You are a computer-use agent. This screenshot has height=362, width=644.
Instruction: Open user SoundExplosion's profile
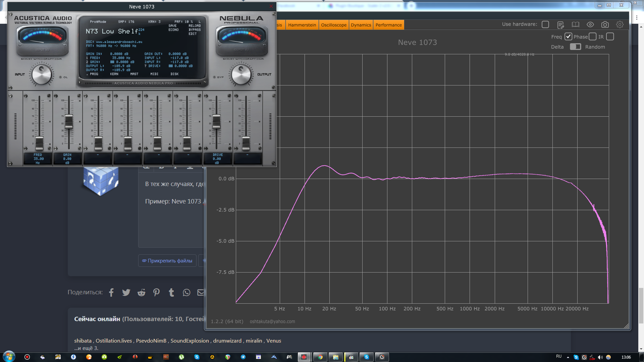click(x=190, y=341)
